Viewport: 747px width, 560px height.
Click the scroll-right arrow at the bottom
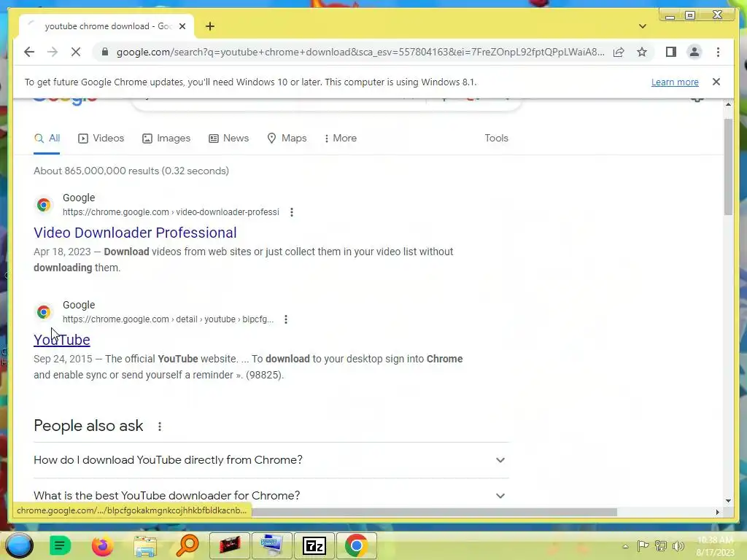coord(718,512)
